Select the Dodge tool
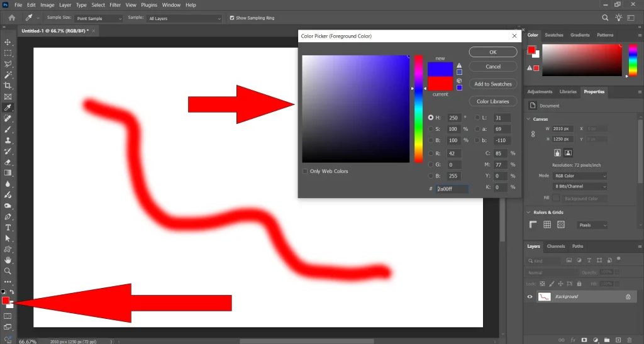This screenshot has width=644, height=344. (8, 206)
